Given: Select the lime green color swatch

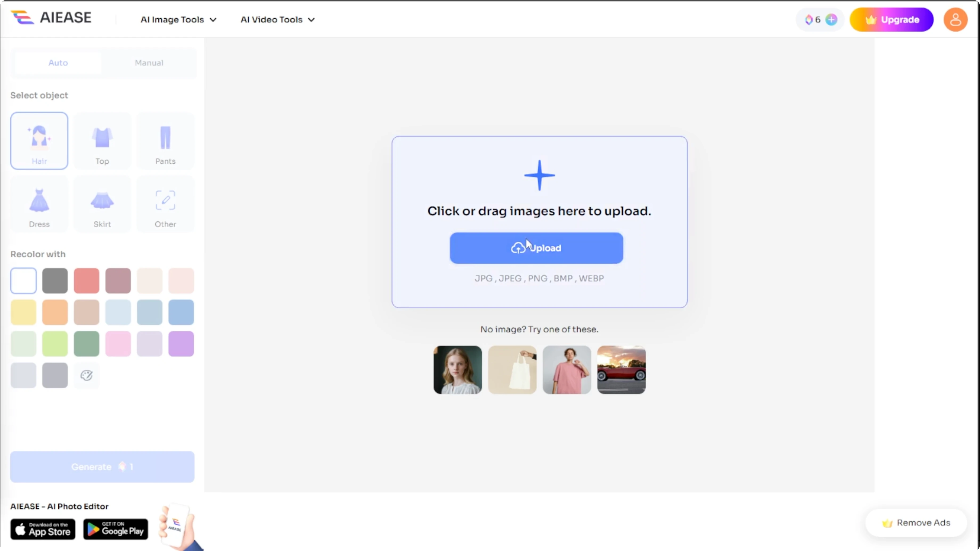Looking at the screenshot, I should pos(55,344).
